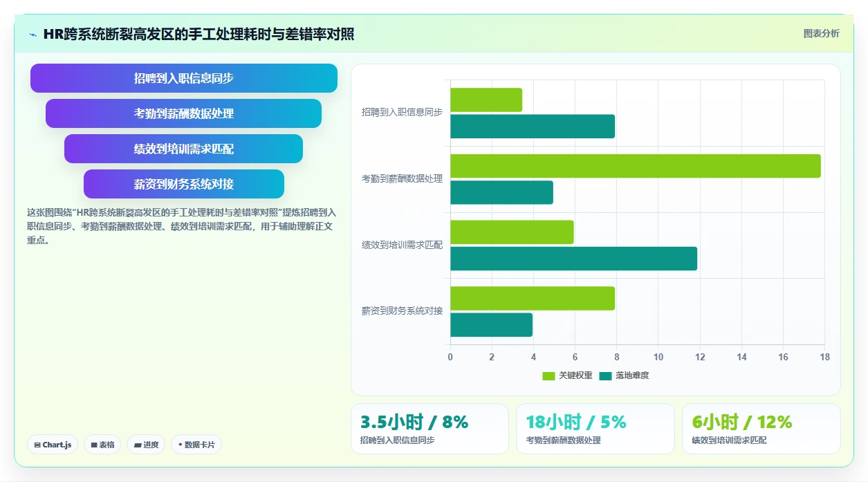This screenshot has height=482, width=868.
Task: Click 落地难度 bar for 绩效到培训需求匹配
Action: click(x=574, y=259)
